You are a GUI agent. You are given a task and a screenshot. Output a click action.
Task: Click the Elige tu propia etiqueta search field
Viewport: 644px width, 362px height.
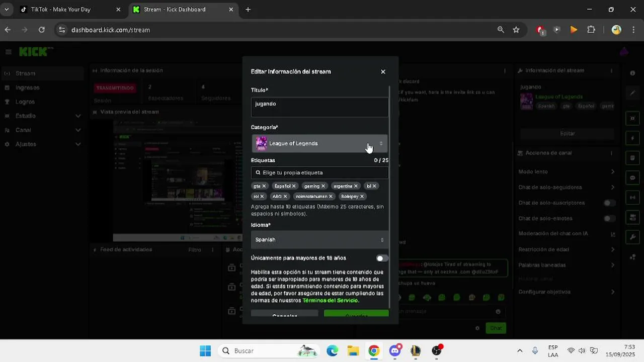coord(319,172)
